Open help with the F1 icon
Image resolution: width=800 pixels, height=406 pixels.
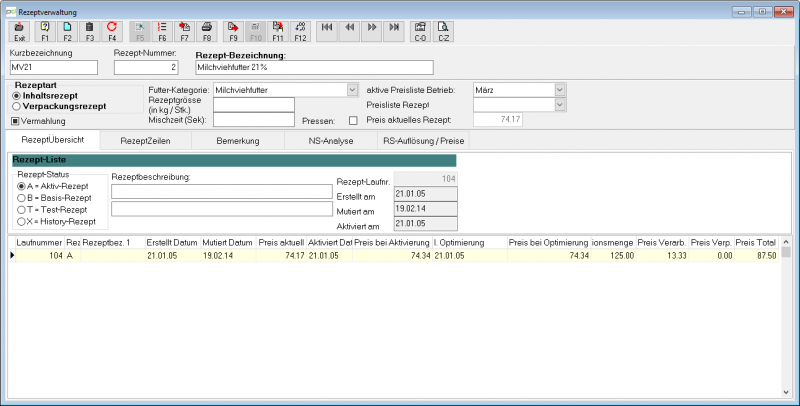pyautogui.click(x=45, y=32)
